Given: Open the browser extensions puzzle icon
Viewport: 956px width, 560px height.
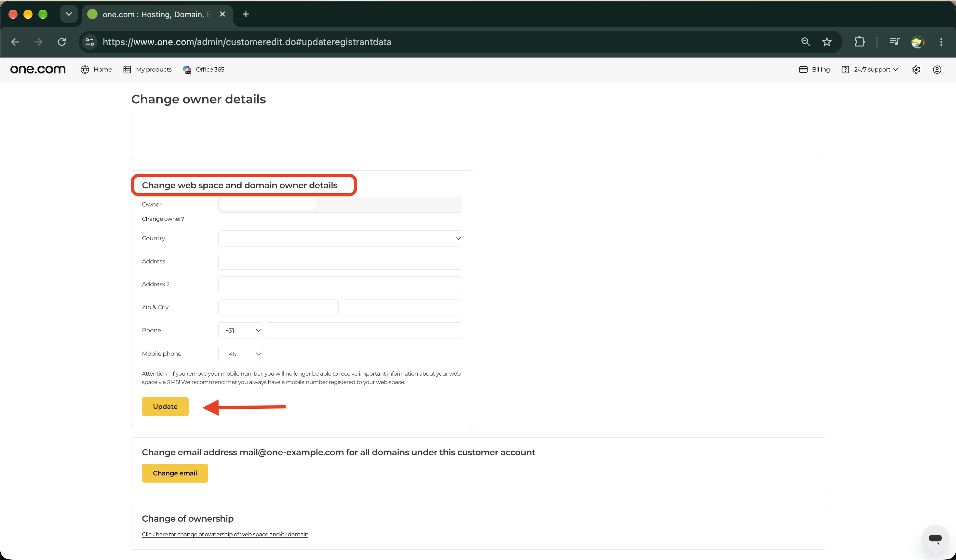Looking at the screenshot, I should (x=860, y=42).
